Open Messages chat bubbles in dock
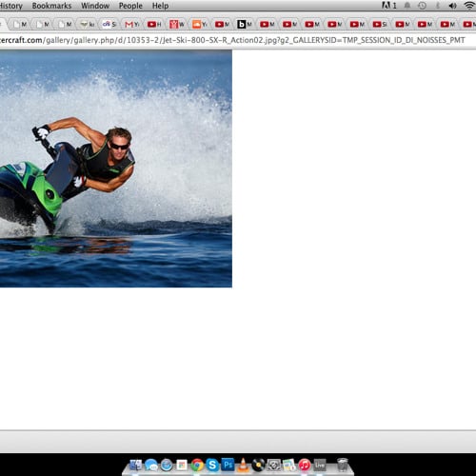Image resolution: width=476 pixels, height=476 pixels. (x=151, y=466)
